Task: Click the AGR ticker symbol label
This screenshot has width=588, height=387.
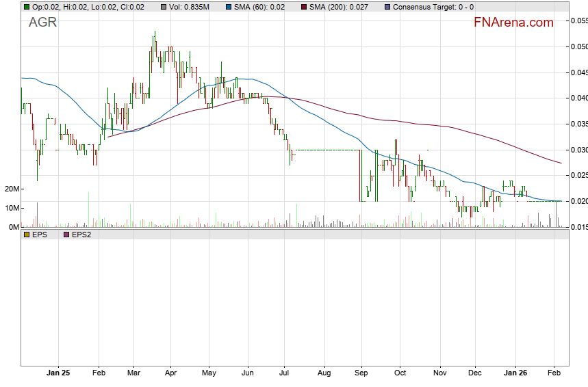Action: (42, 23)
